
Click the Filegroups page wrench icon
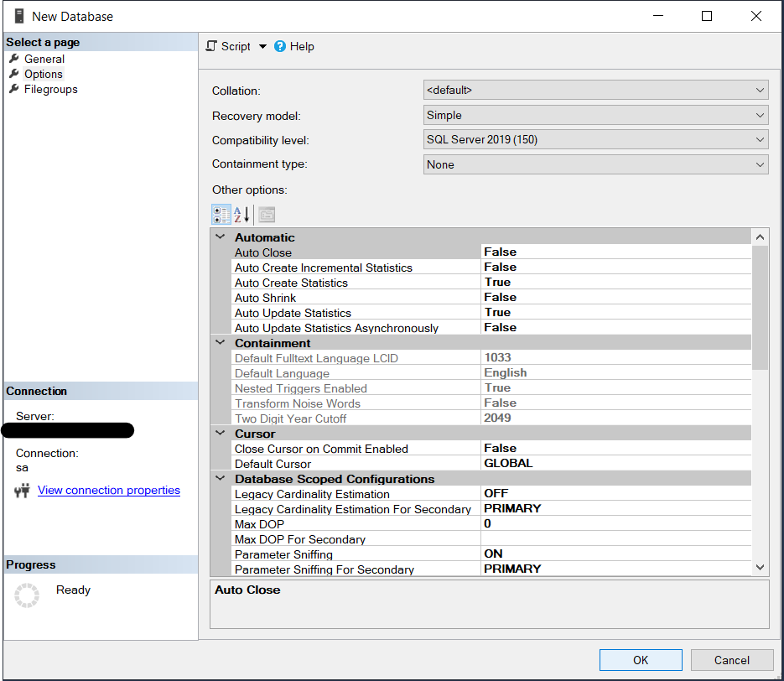point(14,89)
